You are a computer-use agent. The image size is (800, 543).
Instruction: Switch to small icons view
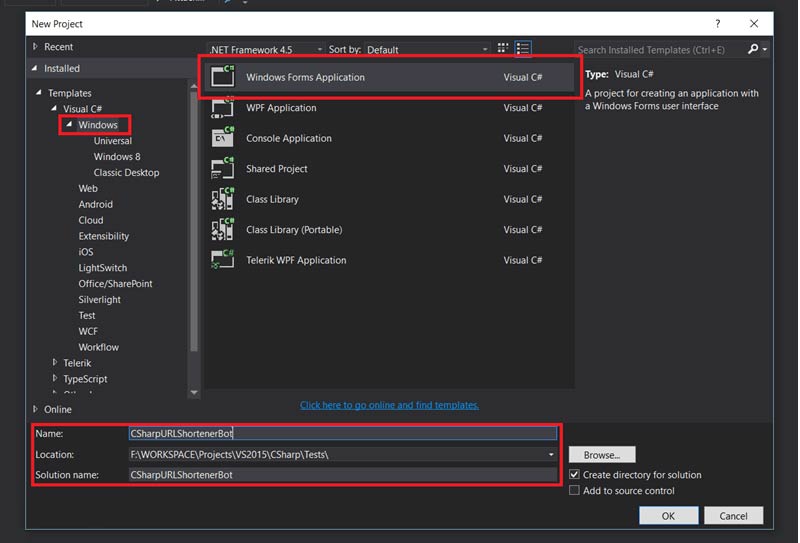click(503, 49)
